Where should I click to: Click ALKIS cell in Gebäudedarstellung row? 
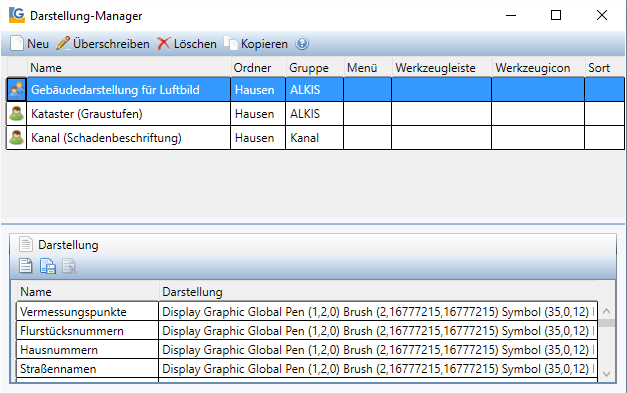(x=314, y=90)
